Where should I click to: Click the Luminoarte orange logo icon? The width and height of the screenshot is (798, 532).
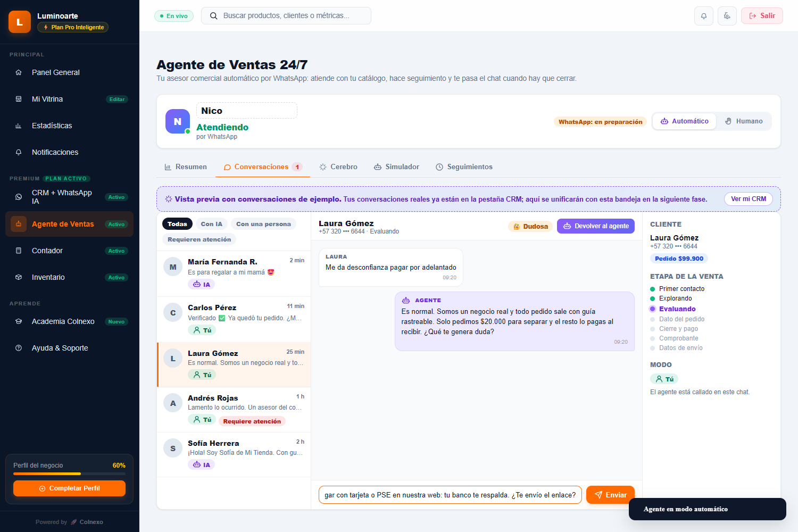click(20, 22)
